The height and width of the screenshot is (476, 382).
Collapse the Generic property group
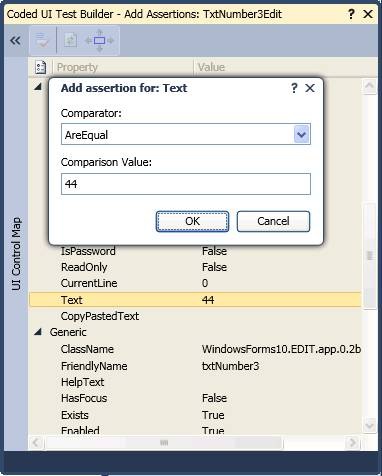tap(38, 332)
